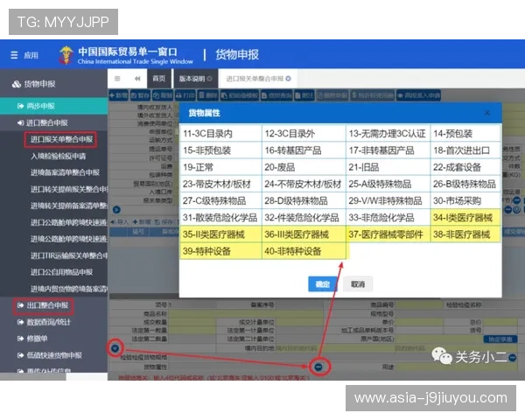Select attribute 13-无需办理3C认证

[x=388, y=134]
